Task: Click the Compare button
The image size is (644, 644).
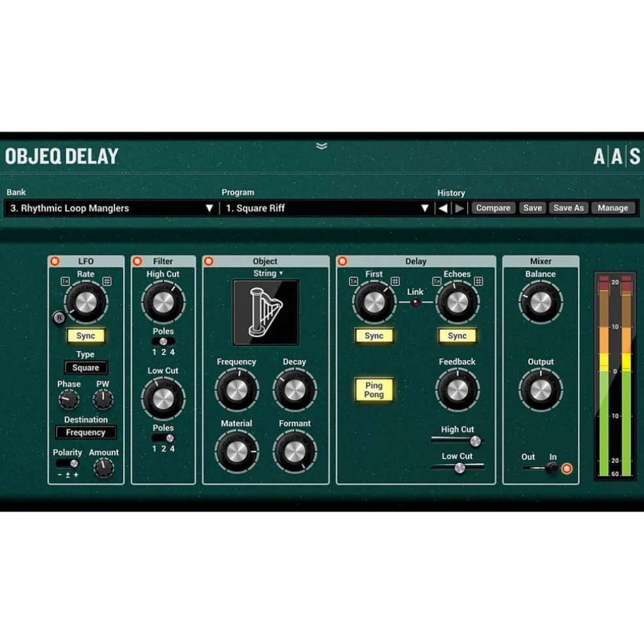Action: click(x=493, y=208)
